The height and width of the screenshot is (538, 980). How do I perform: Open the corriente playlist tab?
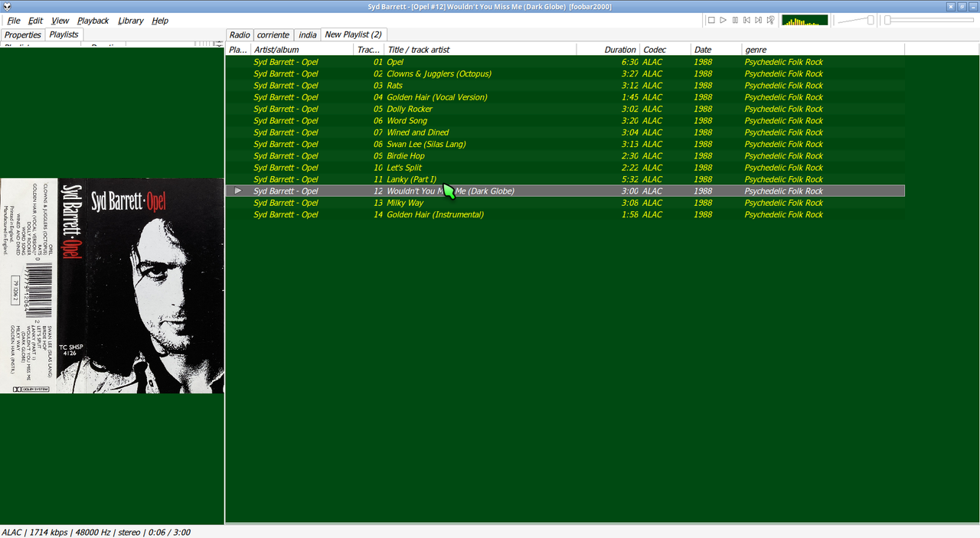[273, 34]
